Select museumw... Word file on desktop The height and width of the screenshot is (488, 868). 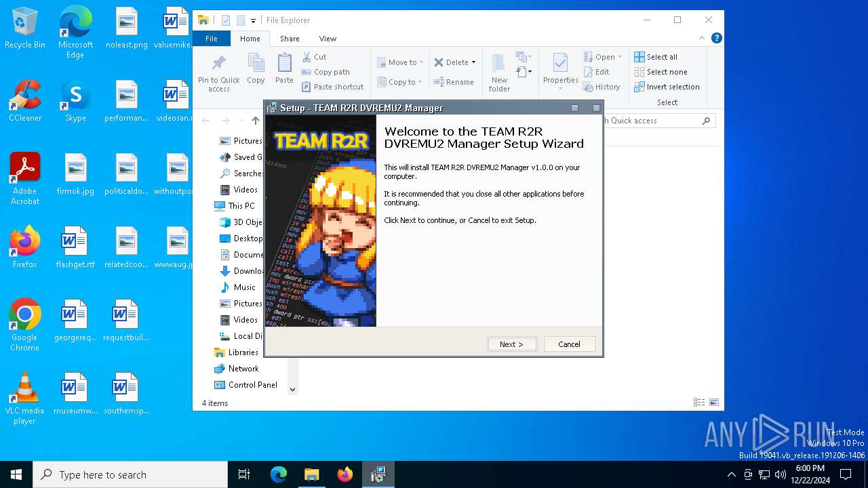[x=75, y=394]
